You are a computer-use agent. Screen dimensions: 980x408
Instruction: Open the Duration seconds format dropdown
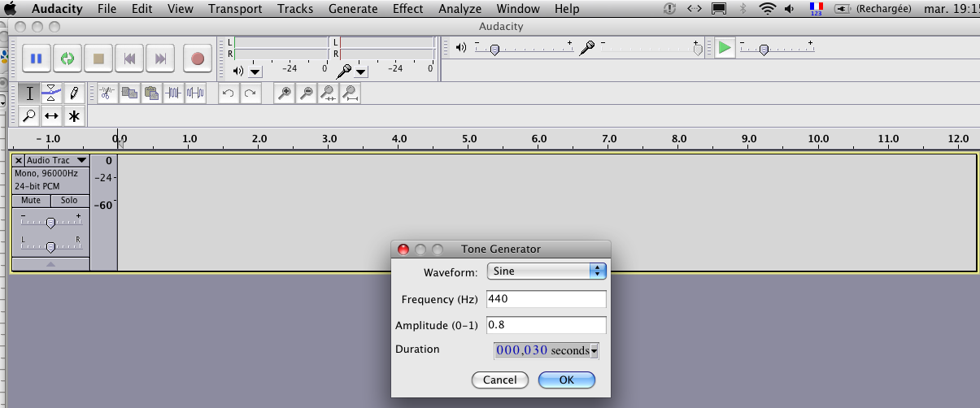coord(595,351)
